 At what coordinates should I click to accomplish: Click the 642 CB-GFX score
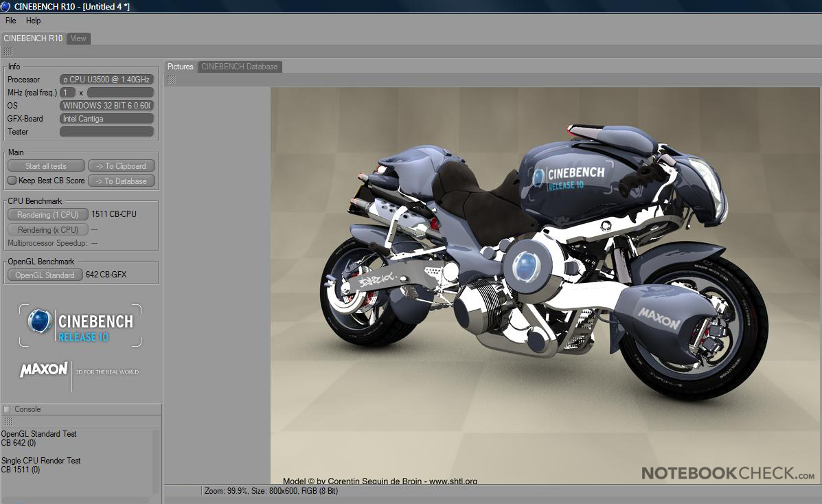click(106, 274)
